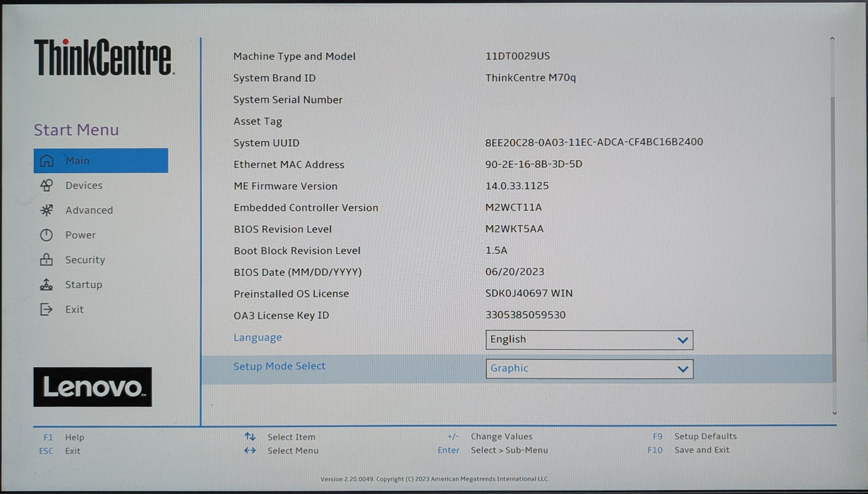Click the chevron arrow in the Language combo box

click(682, 340)
